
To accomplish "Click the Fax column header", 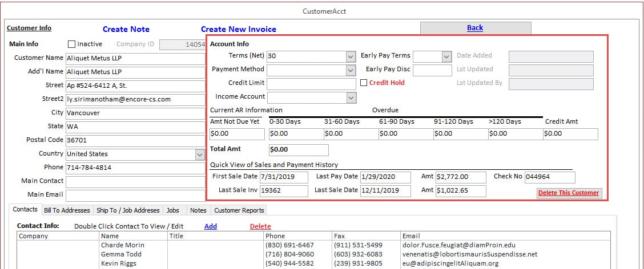I will 367,236.
